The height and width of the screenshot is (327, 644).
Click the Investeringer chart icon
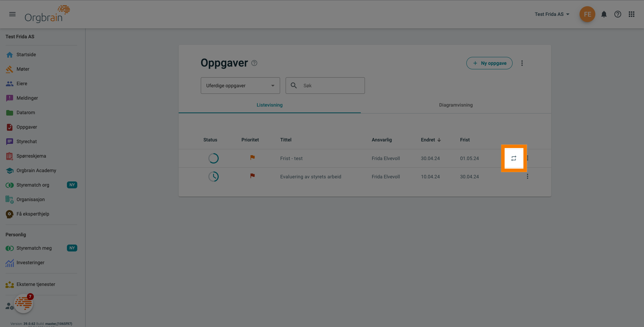(10, 263)
